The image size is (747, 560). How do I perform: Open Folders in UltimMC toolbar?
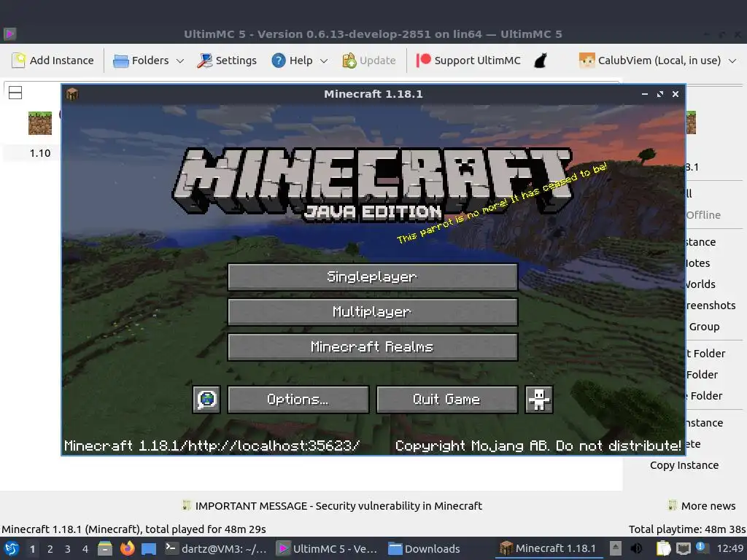pyautogui.click(x=141, y=61)
